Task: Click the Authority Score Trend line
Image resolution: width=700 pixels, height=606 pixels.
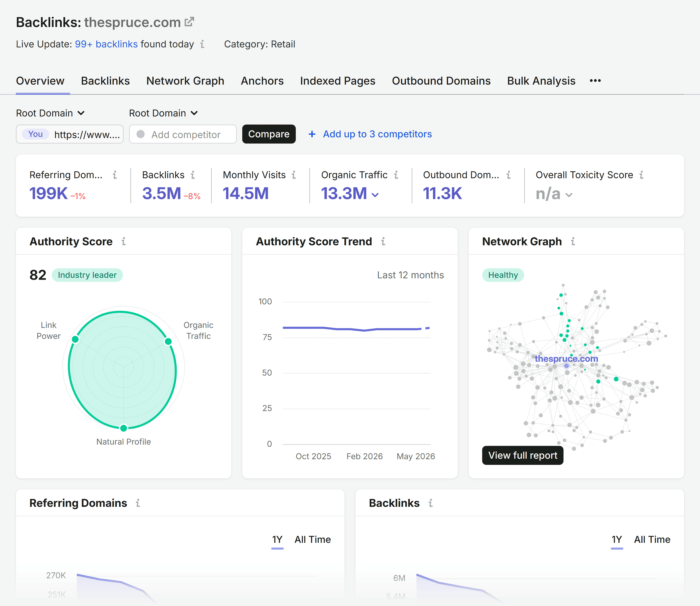Action: click(x=356, y=329)
